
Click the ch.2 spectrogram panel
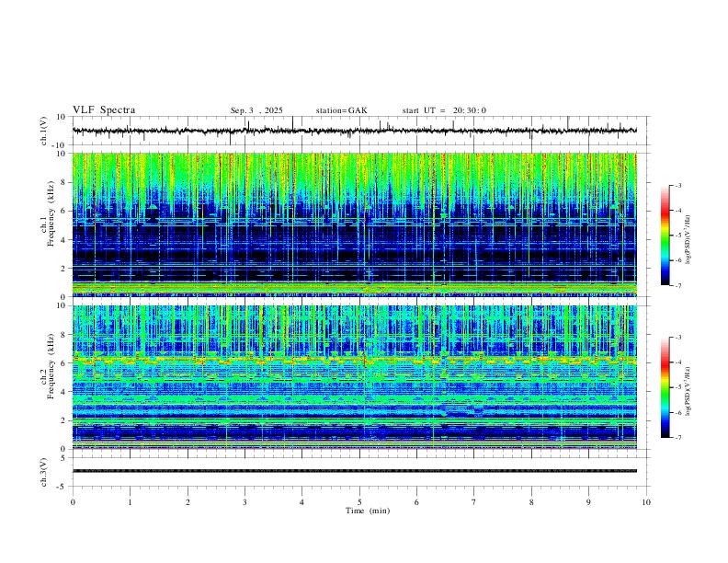point(354,377)
